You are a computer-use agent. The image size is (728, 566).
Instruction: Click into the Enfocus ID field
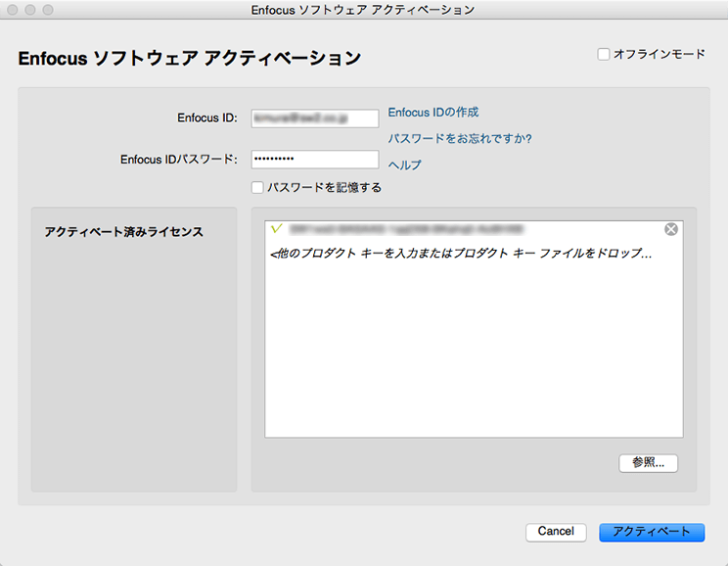coord(314,118)
